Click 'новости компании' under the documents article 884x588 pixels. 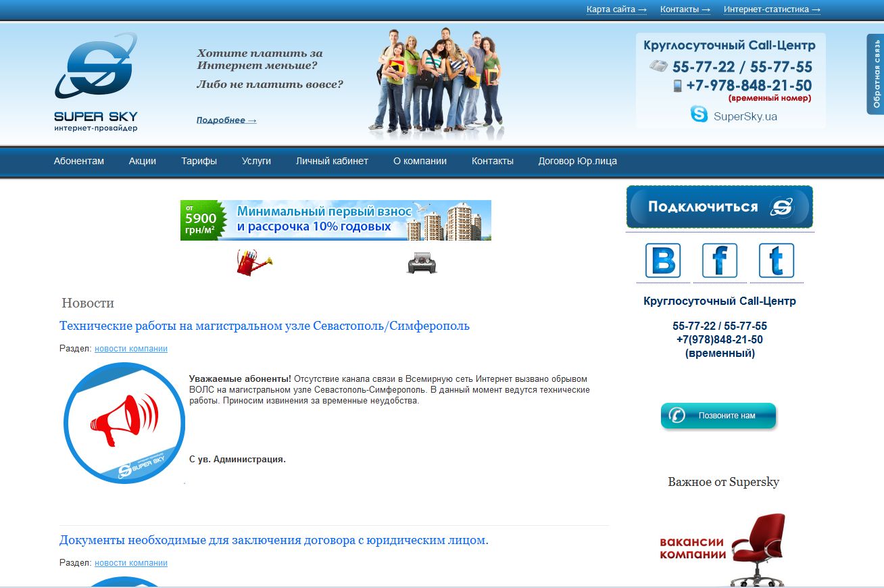pyautogui.click(x=131, y=563)
